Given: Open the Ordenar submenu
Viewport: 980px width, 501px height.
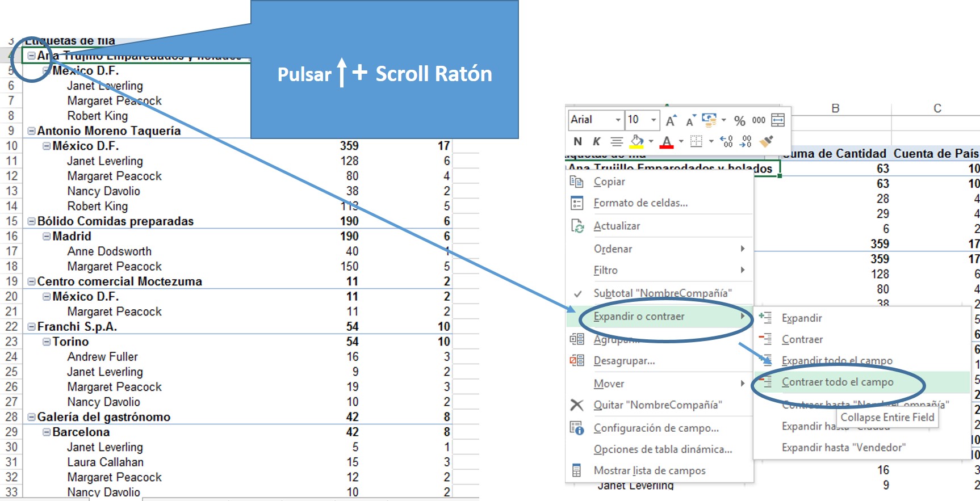Looking at the screenshot, I should tap(613, 249).
